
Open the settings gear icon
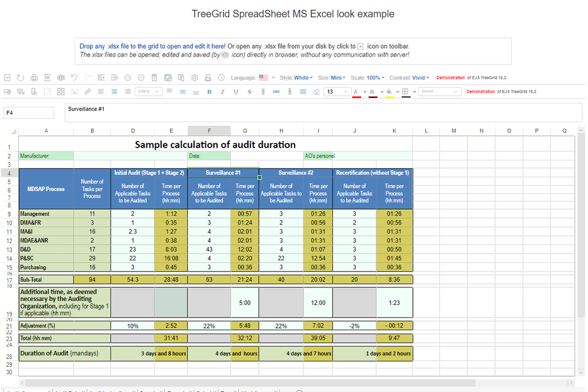tap(195, 78)
